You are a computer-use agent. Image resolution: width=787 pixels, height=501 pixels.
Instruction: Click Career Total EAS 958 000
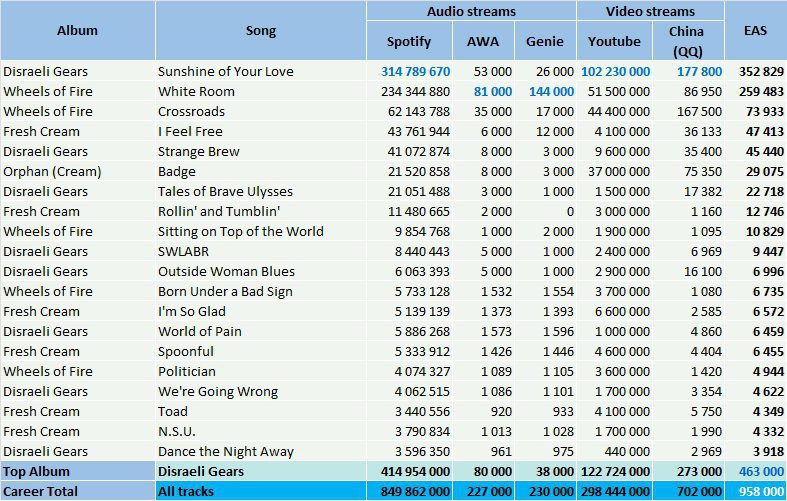coord(761,491)
